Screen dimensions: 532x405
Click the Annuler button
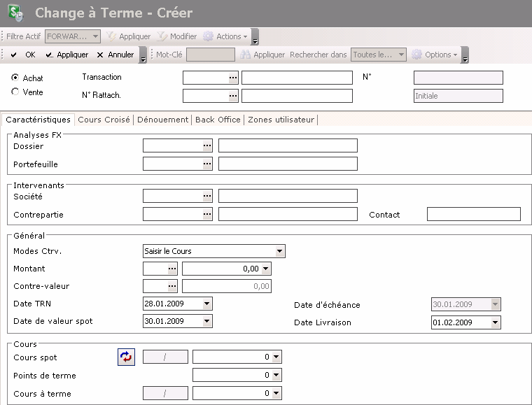tap(115, 55)
